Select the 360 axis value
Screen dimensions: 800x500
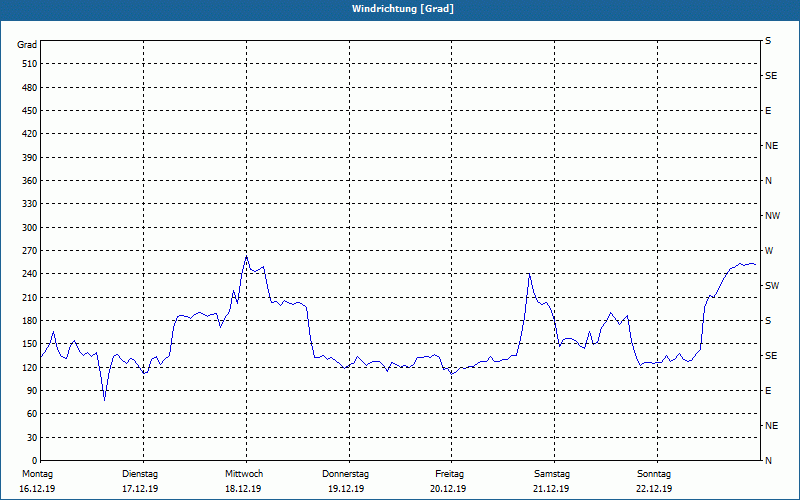30,181
